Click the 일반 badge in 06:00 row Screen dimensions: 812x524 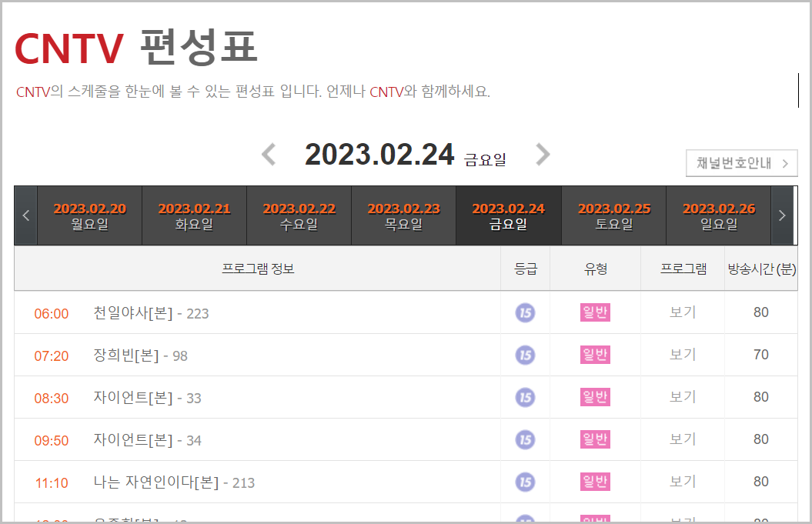coord(595,312)
